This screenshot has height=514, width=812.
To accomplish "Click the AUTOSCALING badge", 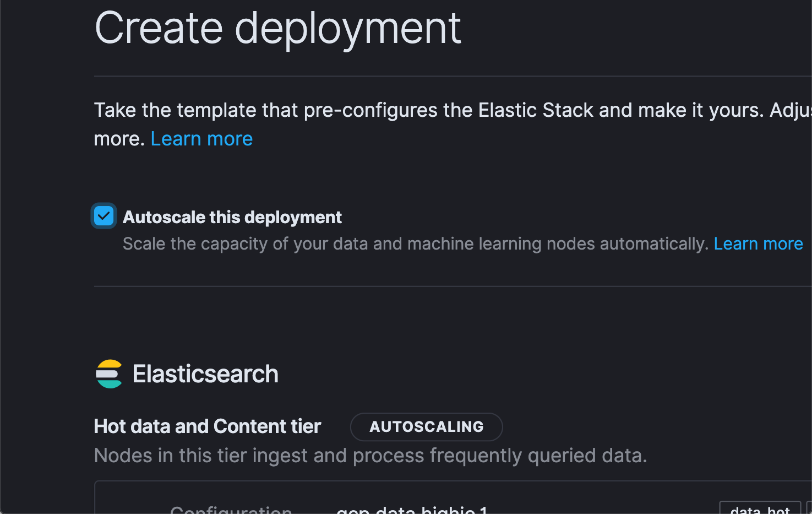I will click(x=426, y=426).
